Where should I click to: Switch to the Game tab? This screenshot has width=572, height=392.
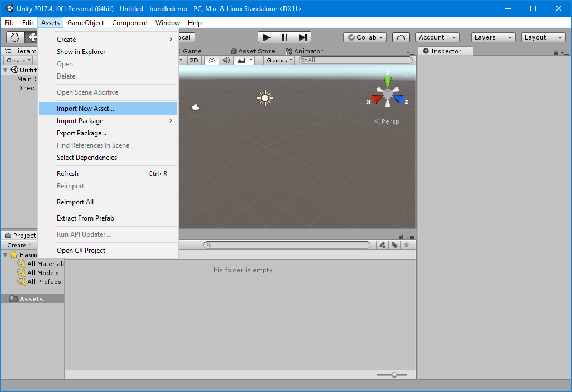click(191, 51)
